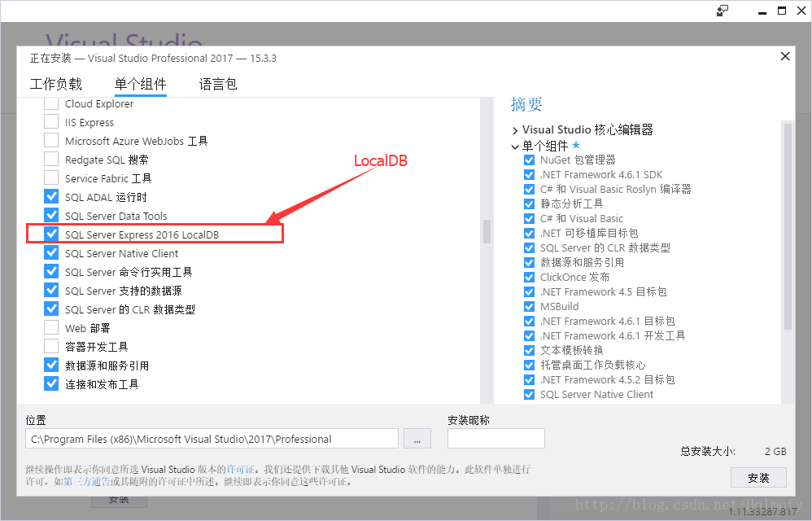The height and width of the screenshot is (521, 812).
Task: Browse install location with ... button
Action: (417, 439)
